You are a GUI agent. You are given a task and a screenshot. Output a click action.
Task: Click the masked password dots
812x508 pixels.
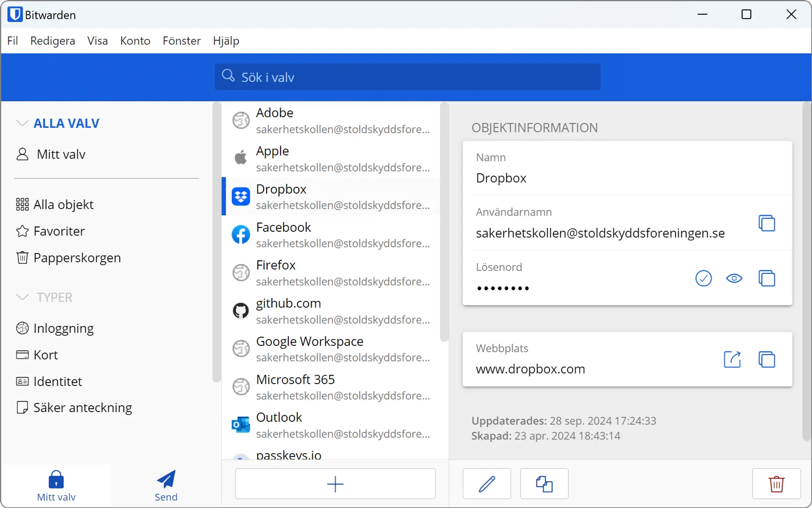tap(503, 288)
